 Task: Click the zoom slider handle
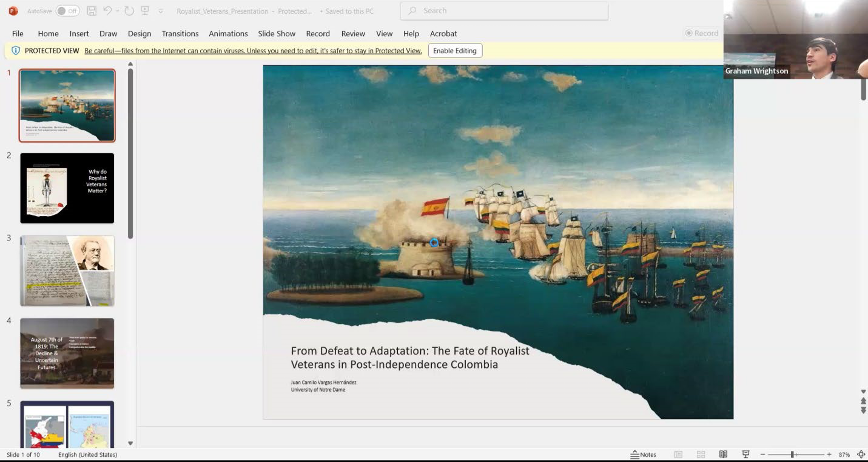(x=792, y=455)
